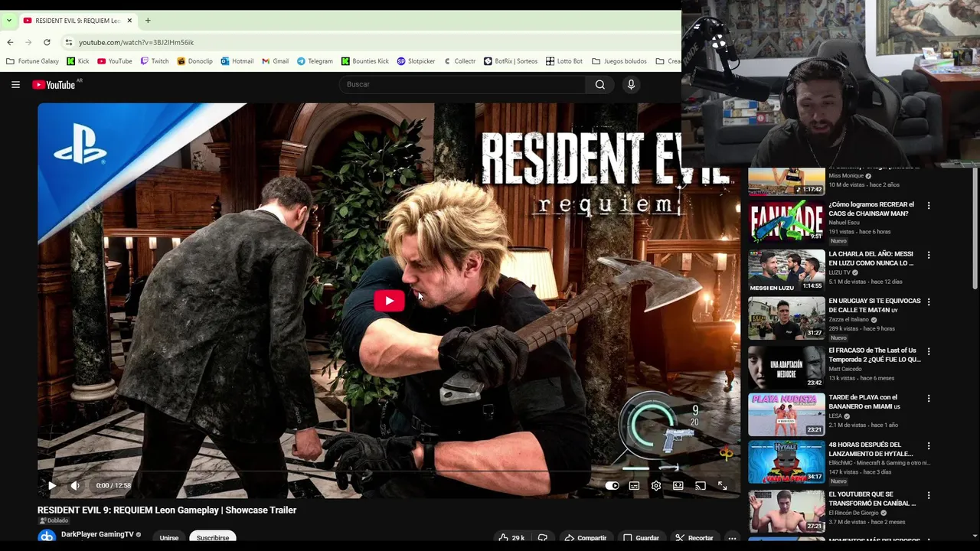This screenshot has height=551, width=980.
Task: Open MESSI EN LUZU video thumbnail
Action: coord(786,270)
